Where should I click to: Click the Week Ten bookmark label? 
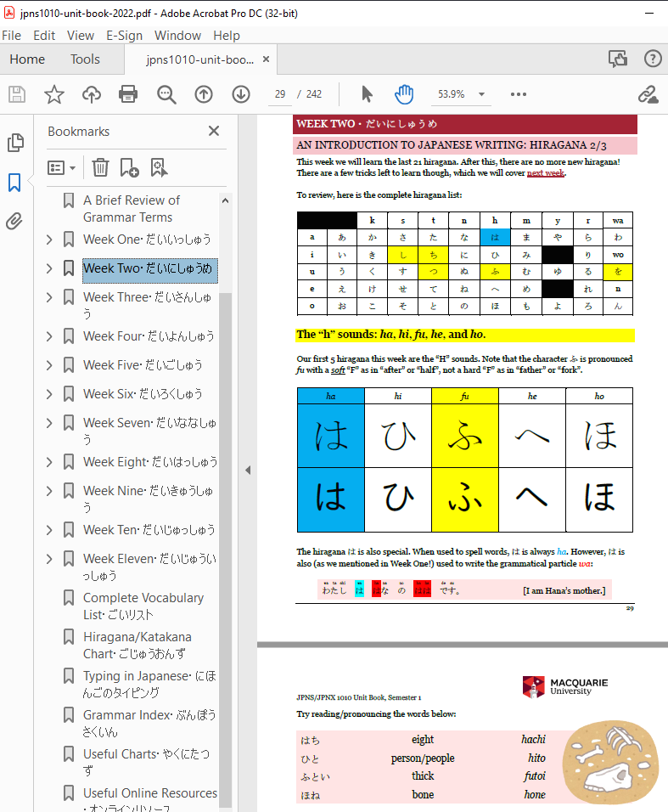tap(149, 530)
